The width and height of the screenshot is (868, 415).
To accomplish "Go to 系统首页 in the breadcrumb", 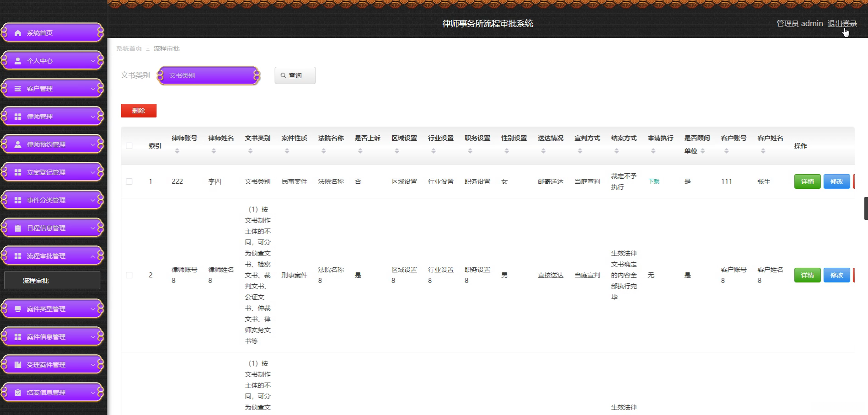I will click(x=129, y=48).
